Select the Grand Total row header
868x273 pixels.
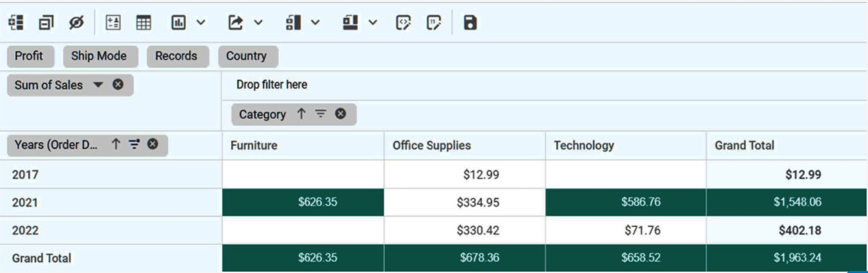click(111, 259)
